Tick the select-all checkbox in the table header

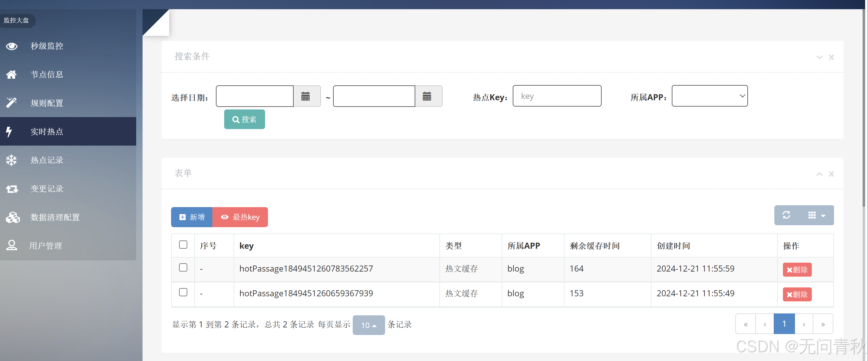(x=183, y=245)
